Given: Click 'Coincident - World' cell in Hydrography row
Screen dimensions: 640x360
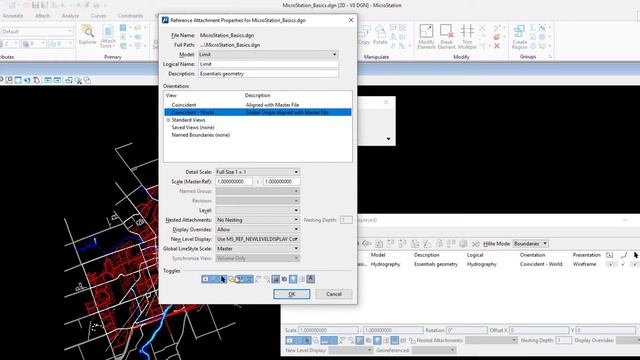Looking at the screenshot, I should click(x=541, y=264).
